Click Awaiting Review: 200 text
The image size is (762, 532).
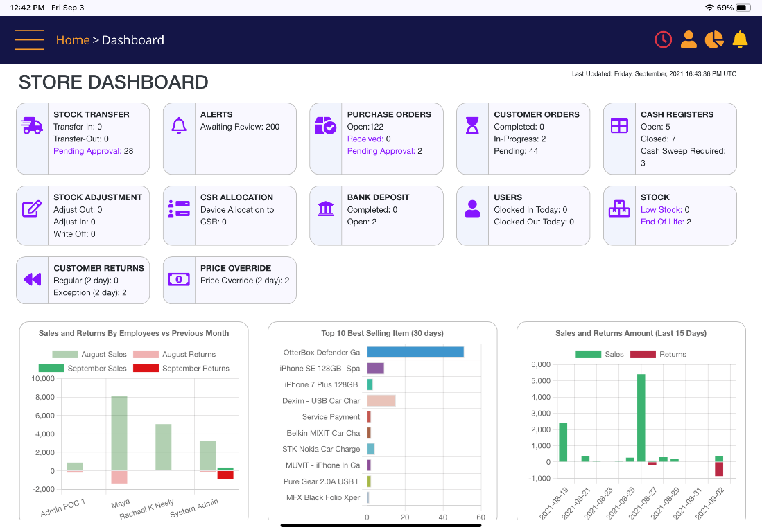240,127
